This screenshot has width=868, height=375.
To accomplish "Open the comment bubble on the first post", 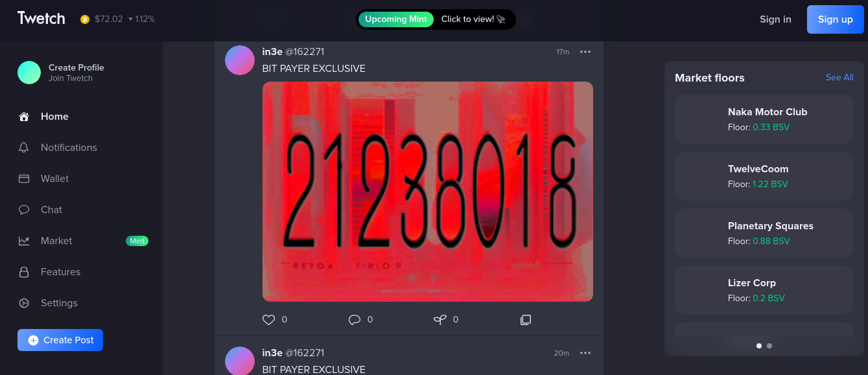I will point(355,320).
